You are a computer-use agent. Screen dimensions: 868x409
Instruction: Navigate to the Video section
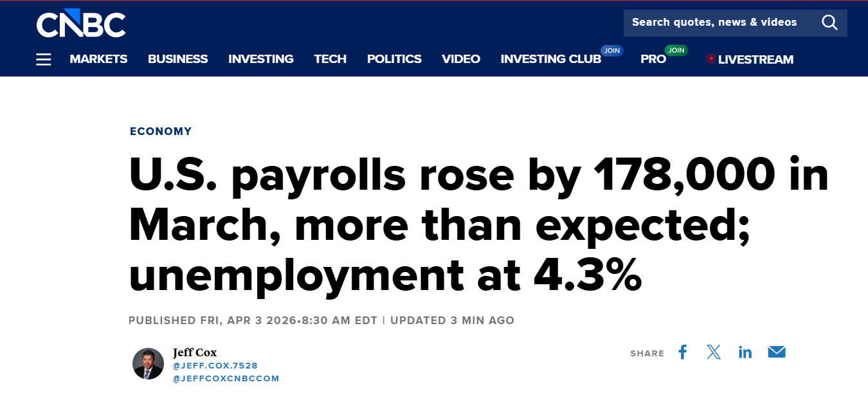click(461, 59)
